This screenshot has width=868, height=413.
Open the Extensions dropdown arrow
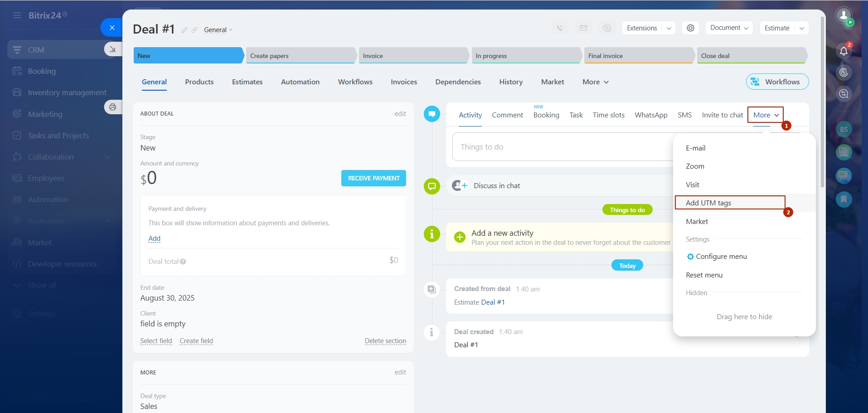669,28
